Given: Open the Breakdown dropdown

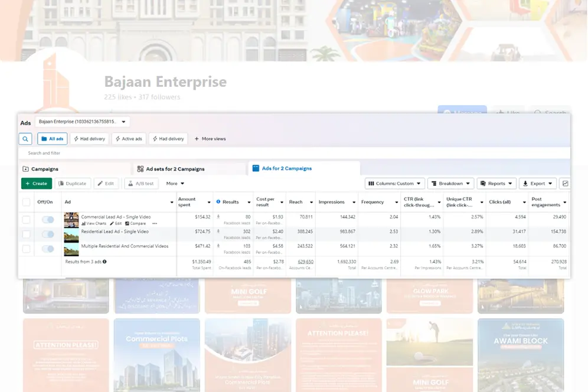Looking at the screenshot, I should click(x=451, y=184).
